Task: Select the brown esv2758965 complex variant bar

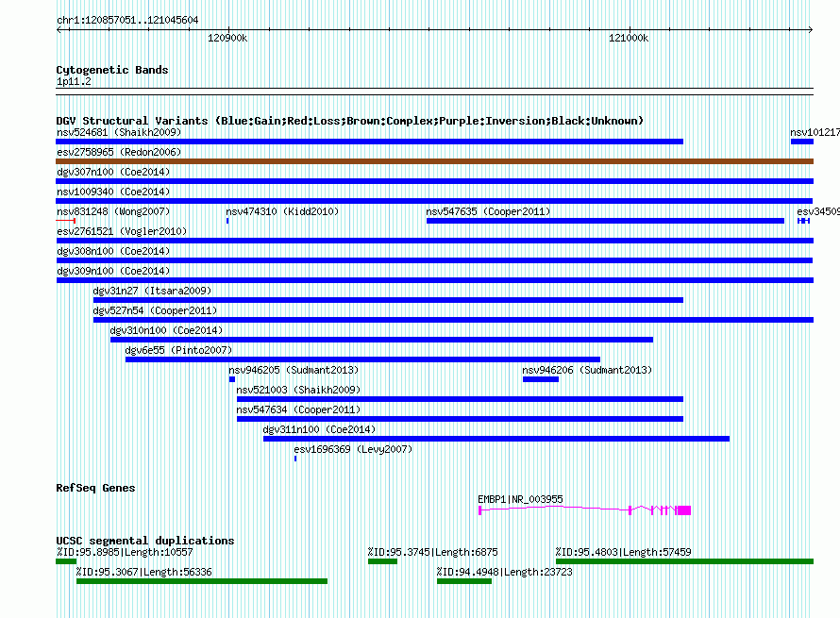Action: [434, 161]
